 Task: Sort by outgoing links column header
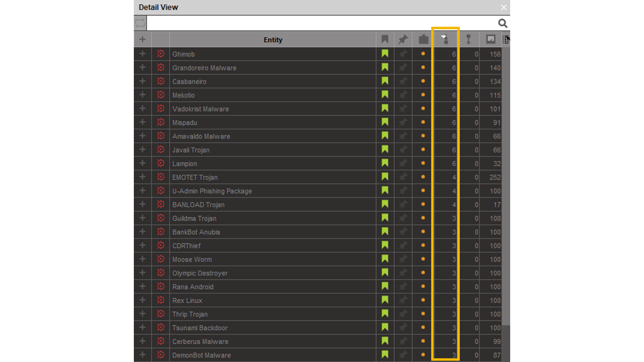tap(468, 40)
